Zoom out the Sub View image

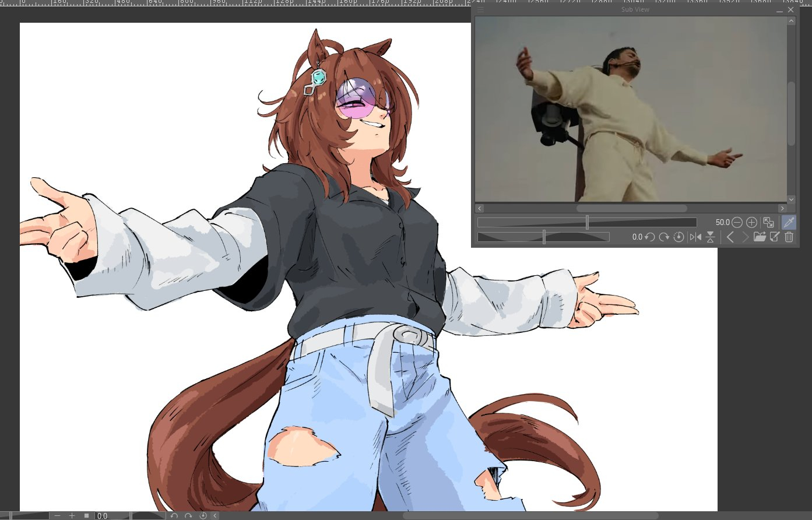pos(737,223)
